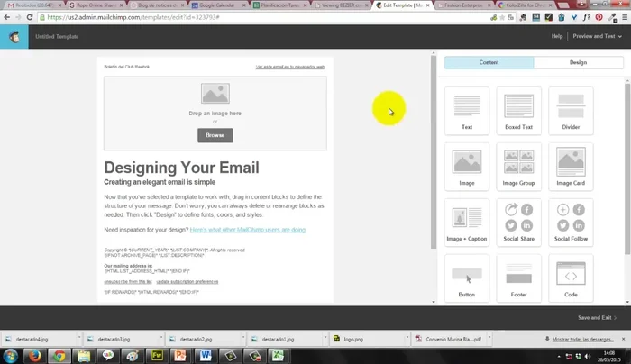Open the Help link
The height and width of the screenshot is (364, 631).
pyautogui.click(x=557, y=36)
